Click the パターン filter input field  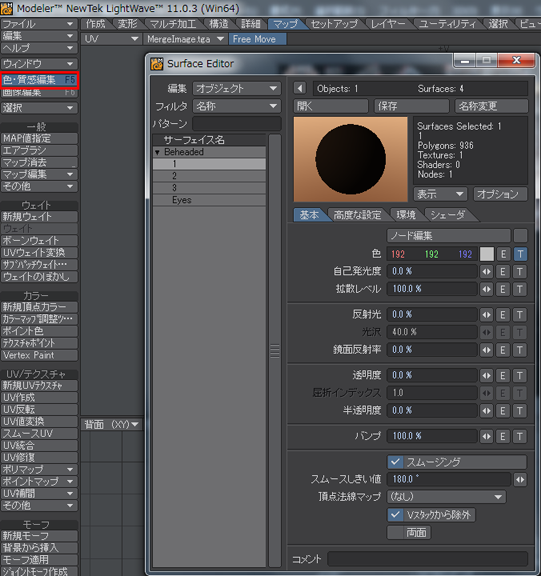[237, 124]
